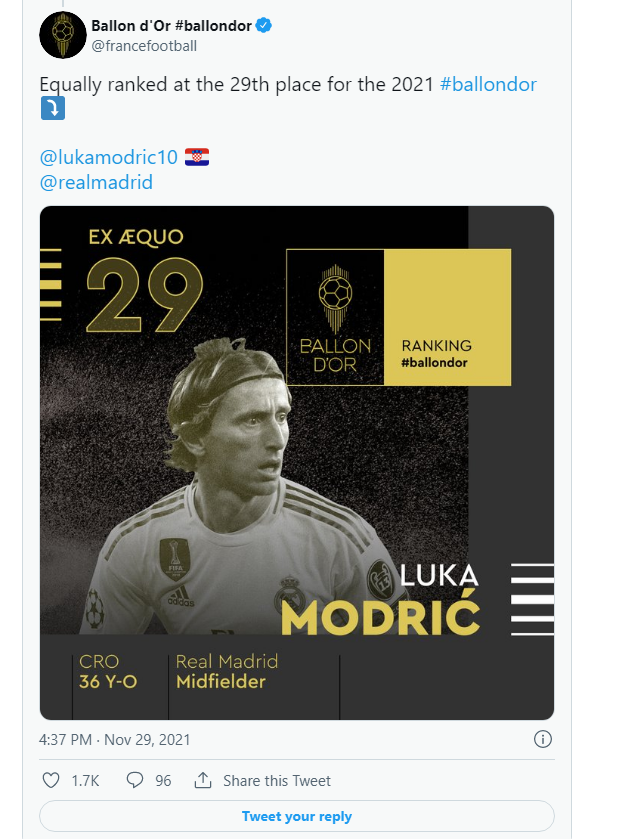Like the tweet with heart icon
This screenshot has width=639, height=839.
pyautogui.click(x=51, y=780)
